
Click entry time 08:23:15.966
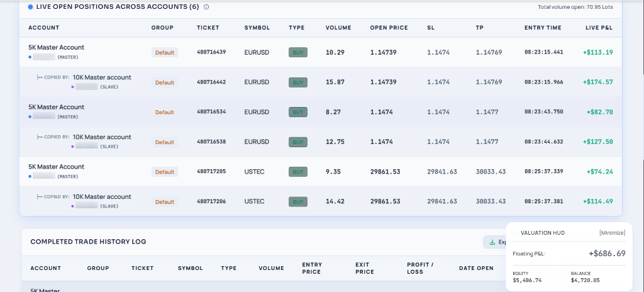[544, 82]
